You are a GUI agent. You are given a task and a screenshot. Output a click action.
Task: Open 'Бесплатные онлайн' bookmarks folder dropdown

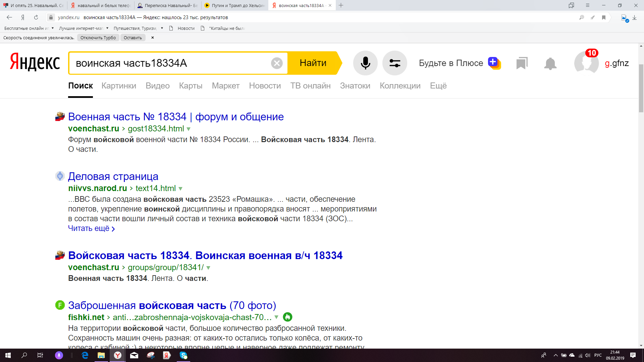[29, 28]
